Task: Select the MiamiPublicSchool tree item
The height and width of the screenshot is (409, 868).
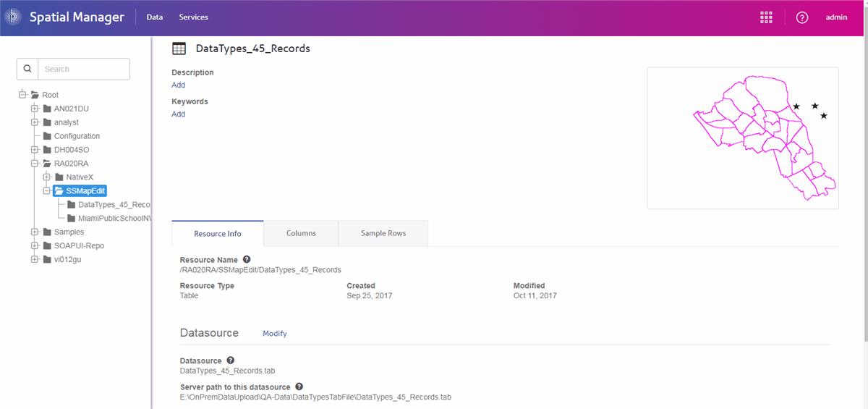Action: click(114, 218)
